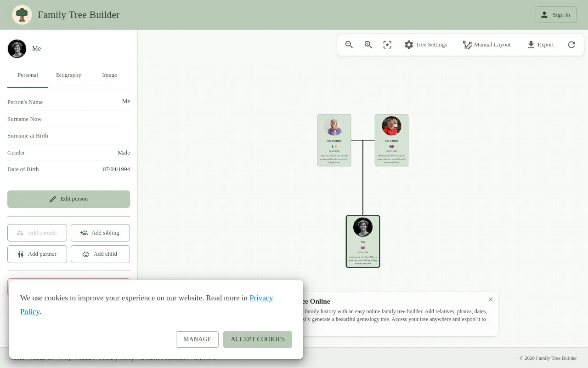The height and width of the screenshot is (368, 588).
Task: Click the Edit person button
Action: click(68, 199)
